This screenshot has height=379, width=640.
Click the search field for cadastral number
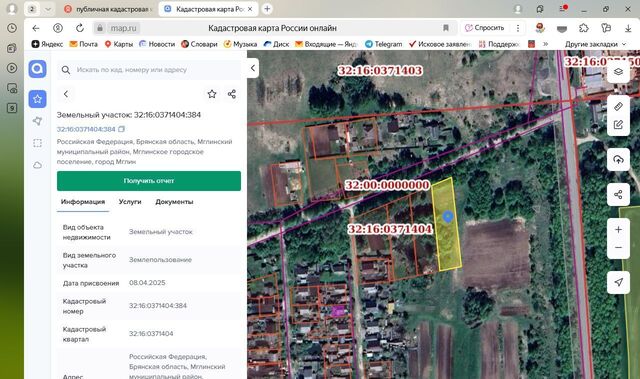[x=149, y=70]
